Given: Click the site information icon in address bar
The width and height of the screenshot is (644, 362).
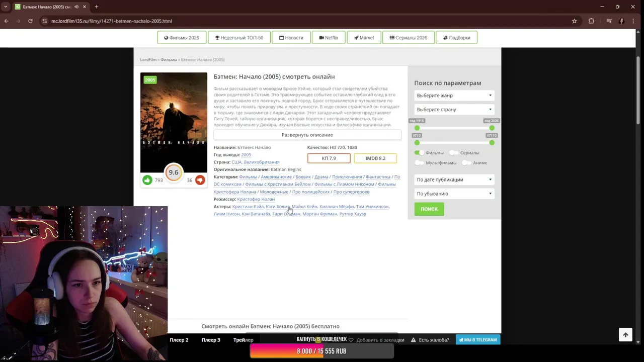Looking at the screenshot, I should click(x=45, y=21).
